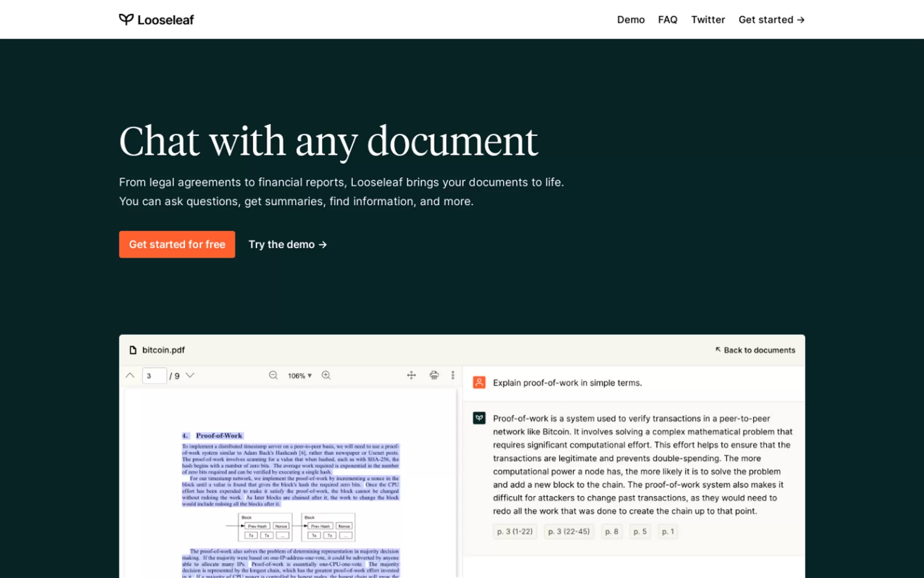Screen dimensions: 924x578
Task: Open the Demo nav link
Action: 631,20
